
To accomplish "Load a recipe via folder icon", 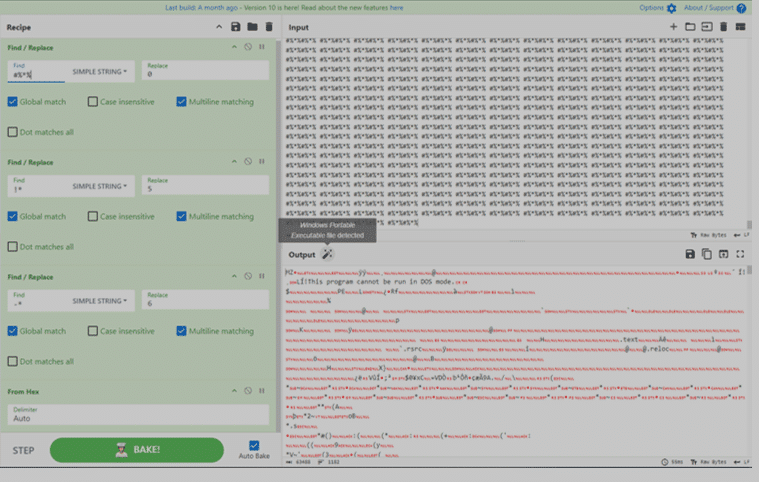I will tap(252, 27).
